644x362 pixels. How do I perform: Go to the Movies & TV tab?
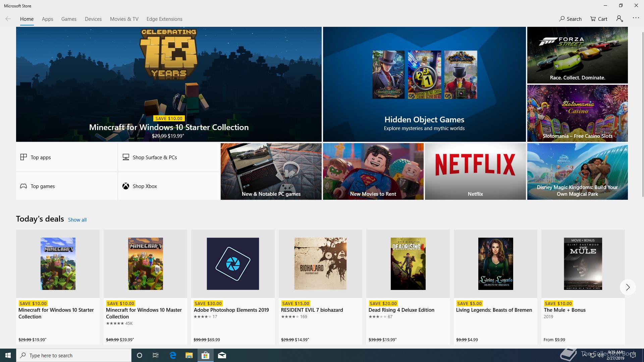click(124, 19)
